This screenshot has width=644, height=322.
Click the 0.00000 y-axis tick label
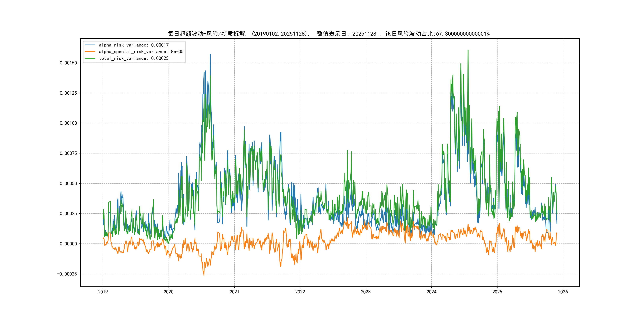(68, 244)
